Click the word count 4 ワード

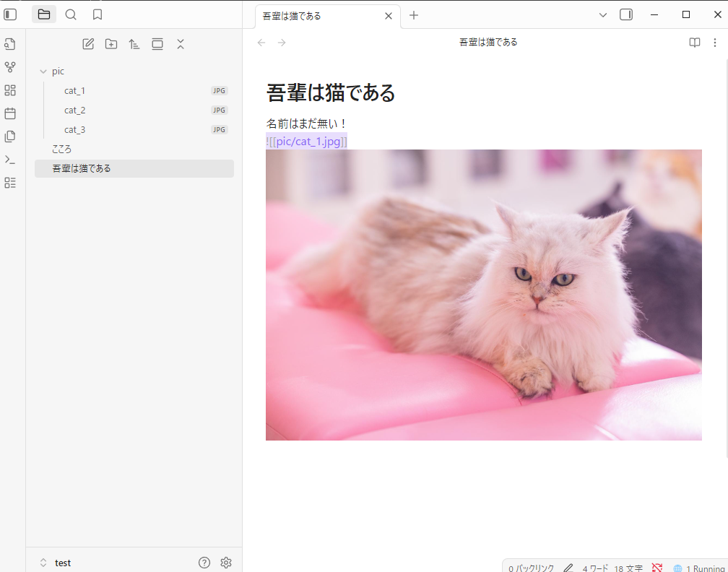coord(595,568)
